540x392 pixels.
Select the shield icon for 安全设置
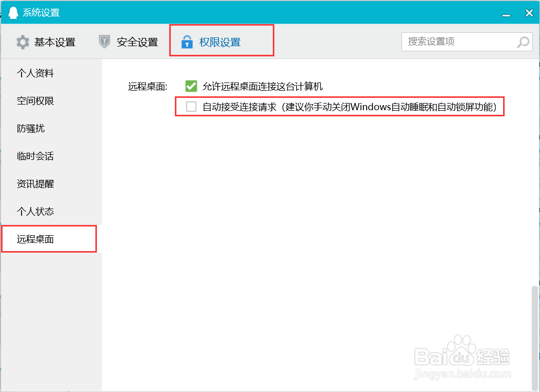(105, 42)
